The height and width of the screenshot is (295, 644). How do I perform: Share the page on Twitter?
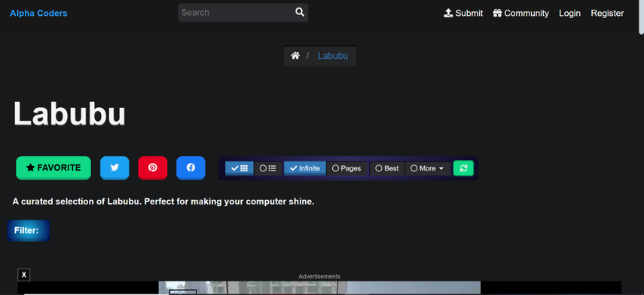point(114,167)
